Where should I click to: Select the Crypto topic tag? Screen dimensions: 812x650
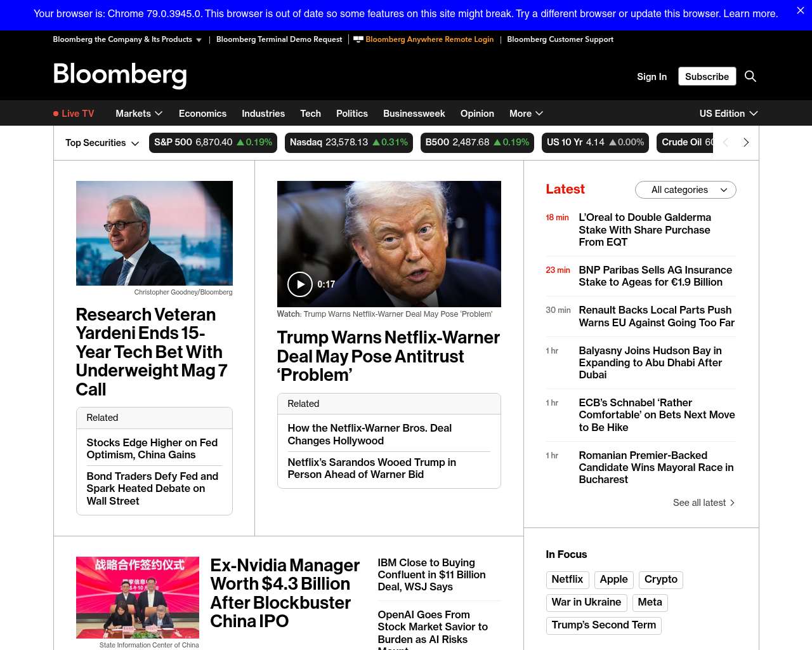pyautogui.click(x=660, y=580)
